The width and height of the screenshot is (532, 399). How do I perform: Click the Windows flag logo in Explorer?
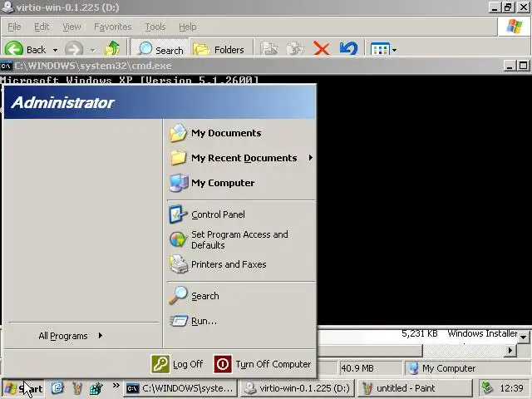(514, 27)
